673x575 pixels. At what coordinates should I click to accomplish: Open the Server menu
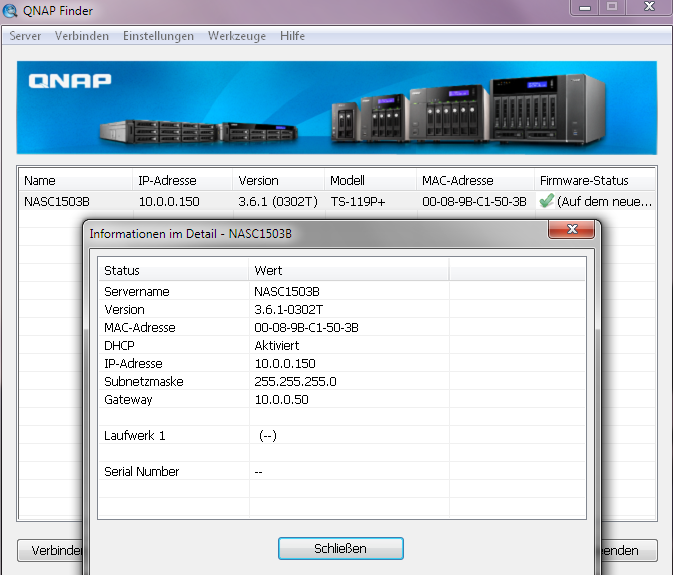[25, 36]
